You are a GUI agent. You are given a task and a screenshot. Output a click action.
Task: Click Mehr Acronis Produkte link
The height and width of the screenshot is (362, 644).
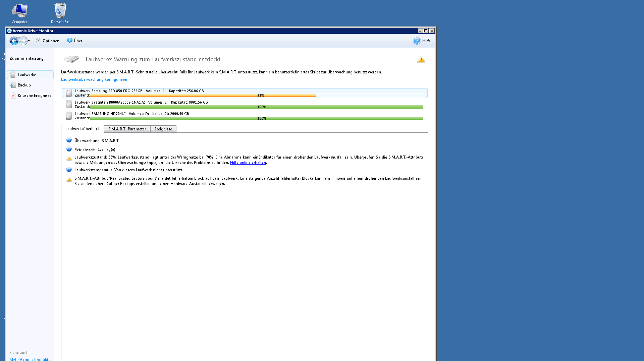(x=30, y=359)
